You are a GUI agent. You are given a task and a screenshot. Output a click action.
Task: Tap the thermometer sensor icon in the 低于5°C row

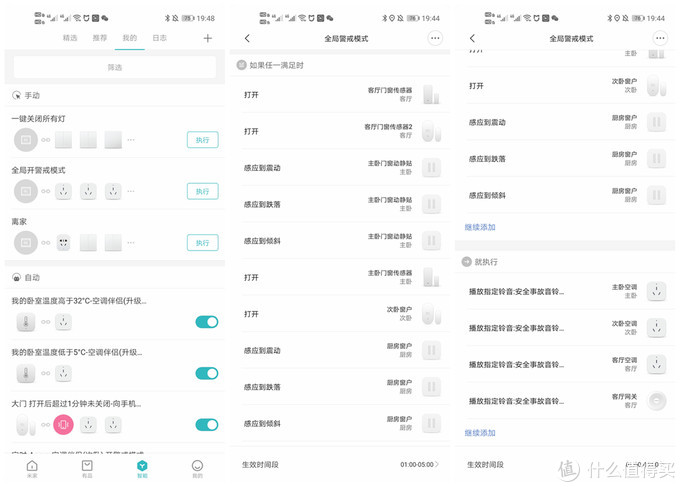pos(26,374)
